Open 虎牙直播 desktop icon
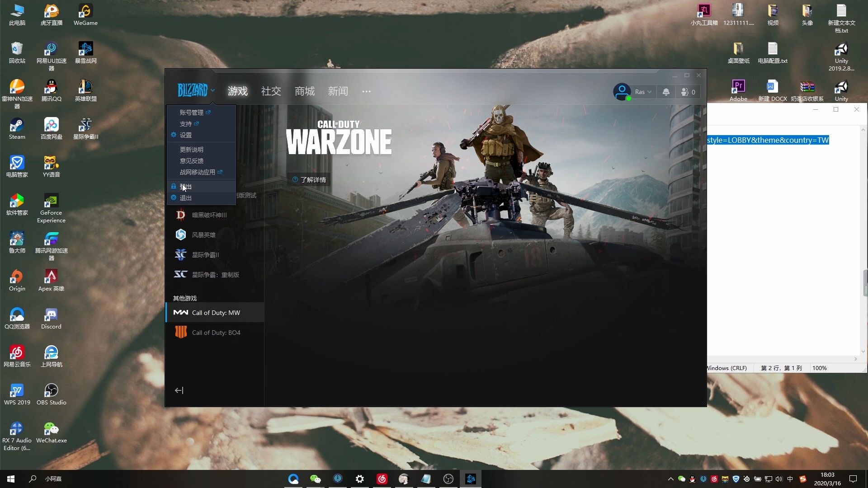This screenshot has height=488, width=868. pyautogui.click(x=52, y=14)
